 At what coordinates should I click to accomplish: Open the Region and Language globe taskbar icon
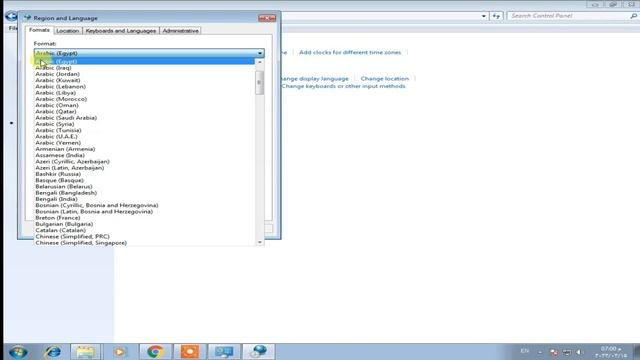(x=259, y=351)
